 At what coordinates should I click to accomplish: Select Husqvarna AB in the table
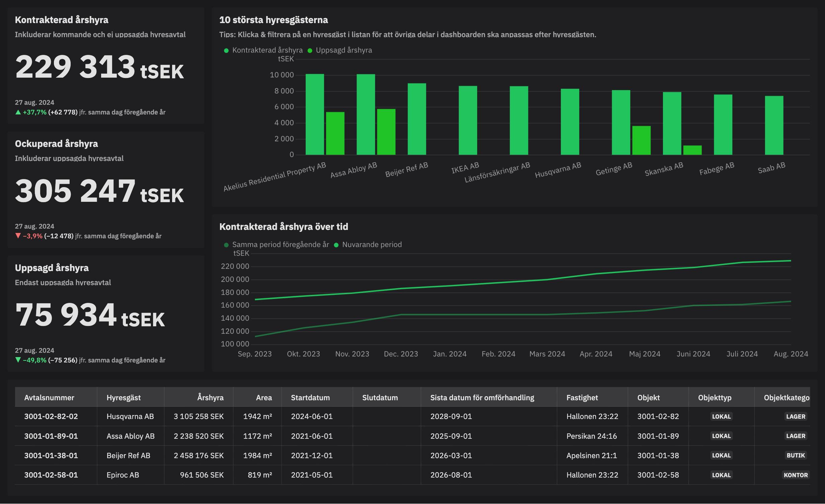click(x=130, y=416)
